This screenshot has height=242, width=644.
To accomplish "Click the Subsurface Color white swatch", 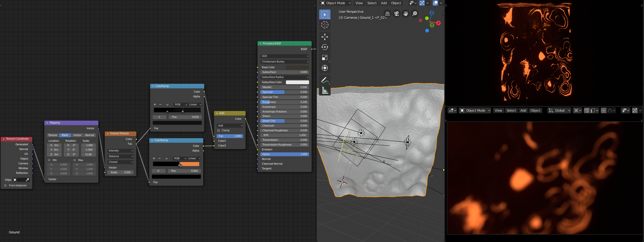I will (297, 82).
